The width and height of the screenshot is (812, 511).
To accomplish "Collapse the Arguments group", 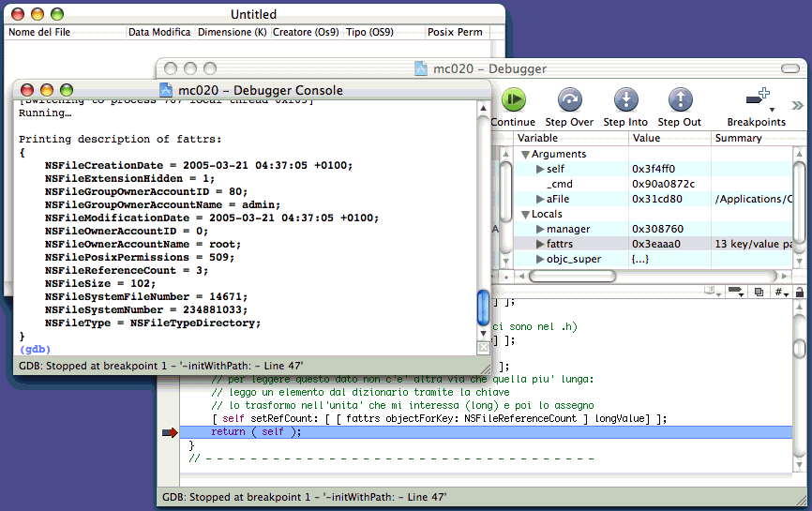I will (x=525, y=154).
